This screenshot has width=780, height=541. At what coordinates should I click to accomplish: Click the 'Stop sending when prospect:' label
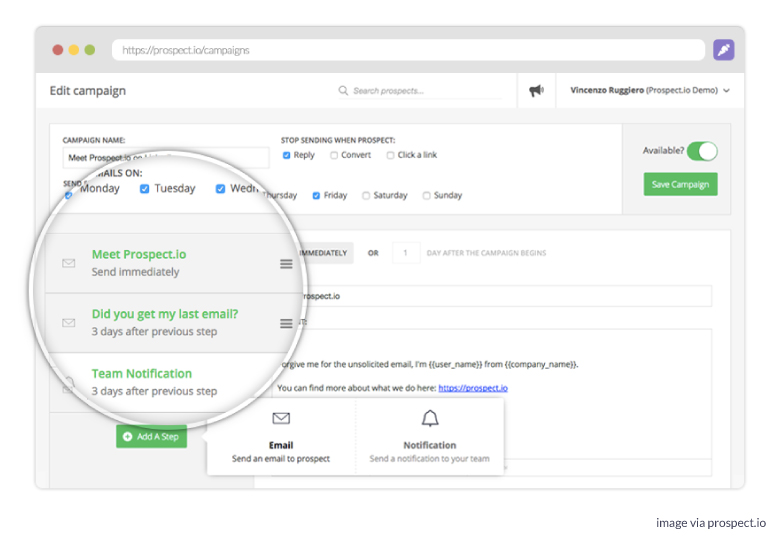[338, 140]
